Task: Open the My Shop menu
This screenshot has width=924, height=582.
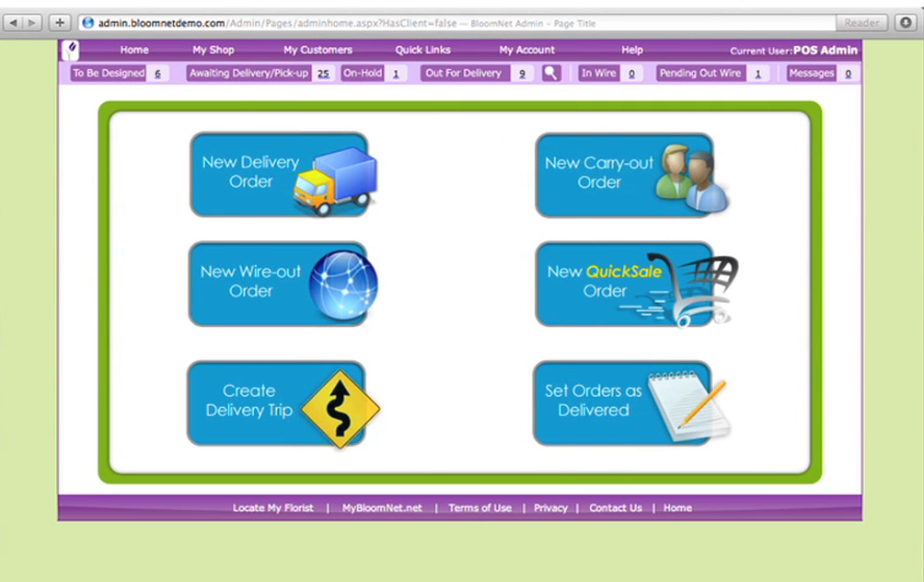Action: click(214, 50)
